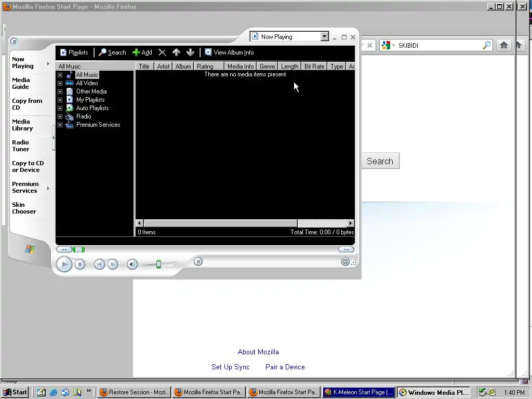Expand the Other Media tree node

(x=60, y=91)
